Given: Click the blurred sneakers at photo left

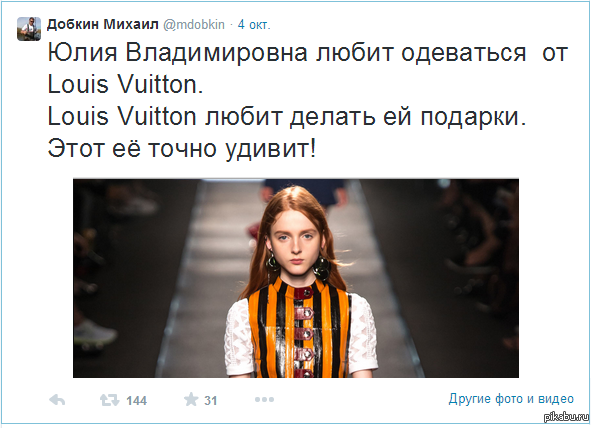Looking at the screenshot, I should click(x=95, y=335).
